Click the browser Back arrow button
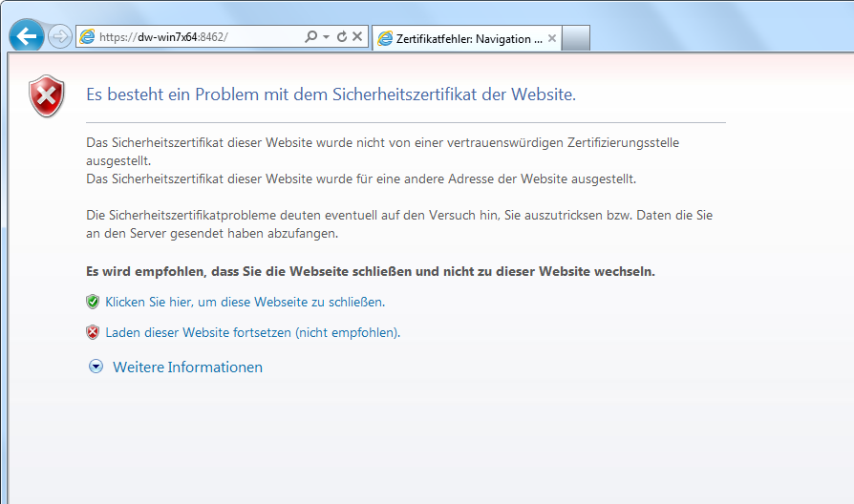The image size is (854, 504). point(26,36)
